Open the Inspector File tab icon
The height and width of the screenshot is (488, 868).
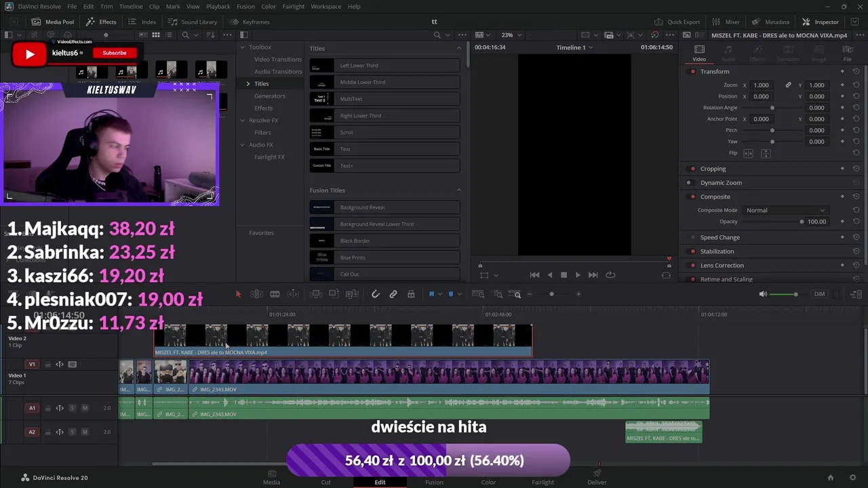click(x=848, y=49)
